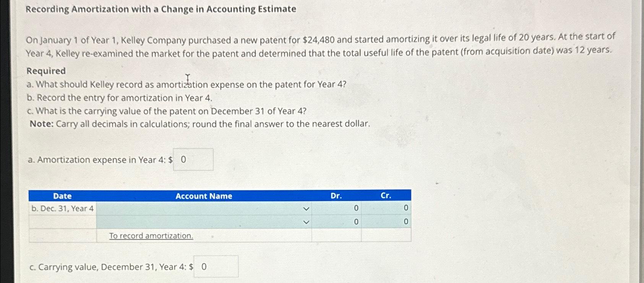Click the Date column header
This screenshot has height=283, width=644.
point(62,196)
